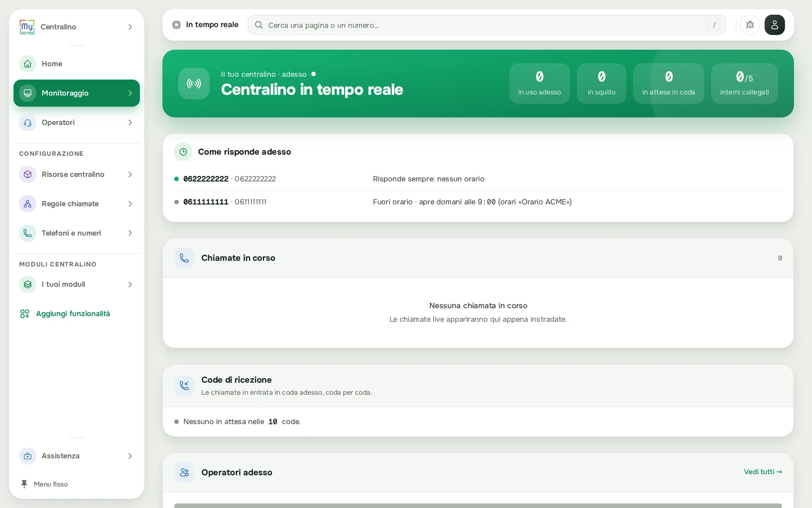This screenshot has height=508, width=812.
Task: Expand the Risorse centralino chevron
Action: [130, 174]
